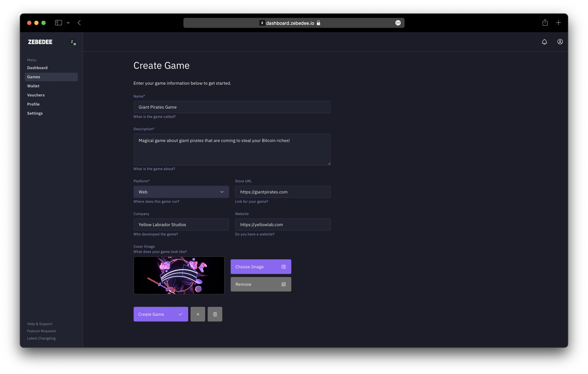Click the back navigation arrow button
588x374 pixels.
[x=79, y=23]
